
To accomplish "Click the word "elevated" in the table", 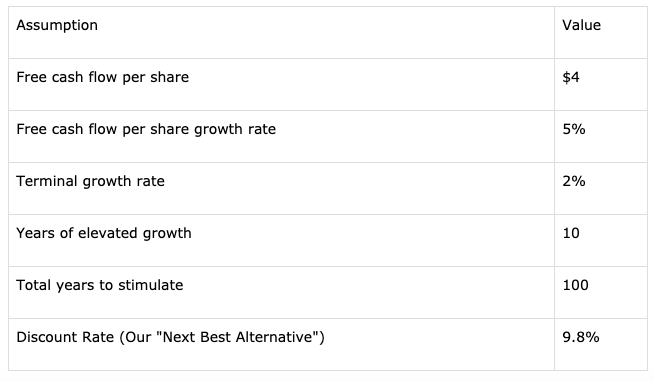I will click(x=108, y=233).
